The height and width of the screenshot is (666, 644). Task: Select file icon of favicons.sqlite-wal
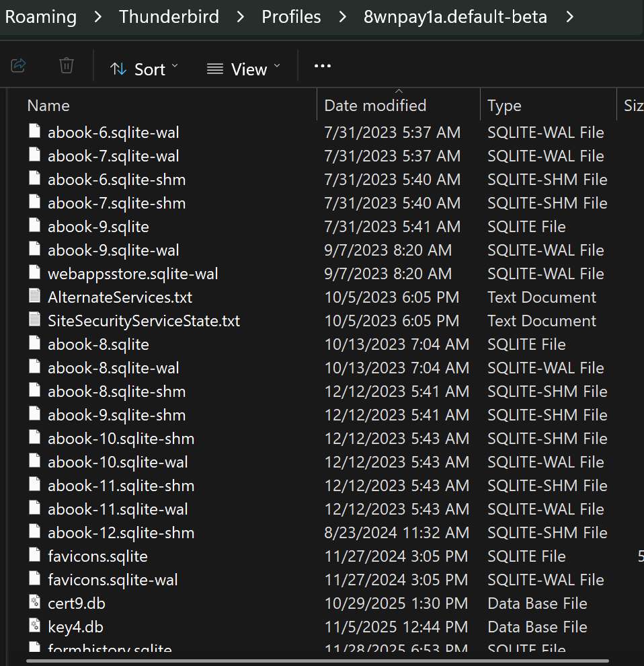click(35, 578)
